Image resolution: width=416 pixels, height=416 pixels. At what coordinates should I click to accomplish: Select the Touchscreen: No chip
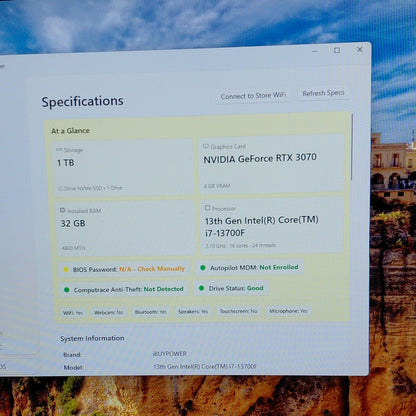pyautogui.click(x=238, y=311)
